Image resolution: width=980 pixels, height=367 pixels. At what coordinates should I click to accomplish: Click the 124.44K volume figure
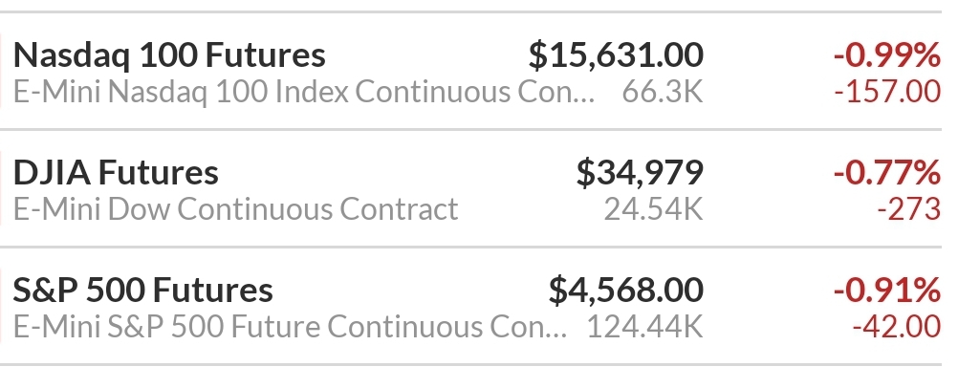coord(645,327)
